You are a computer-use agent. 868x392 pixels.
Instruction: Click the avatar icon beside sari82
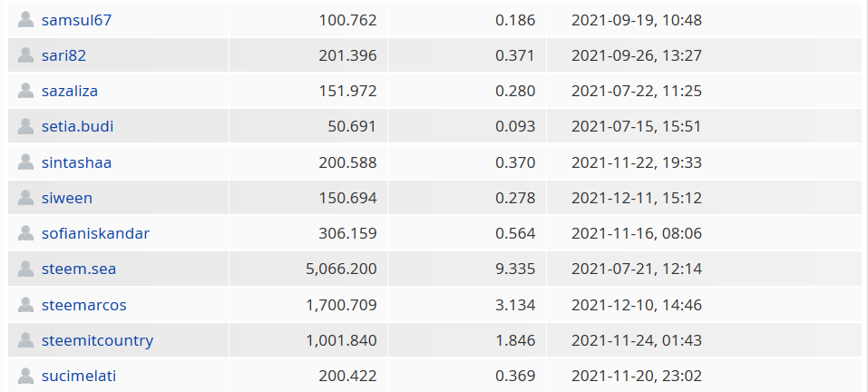tap(25, 55)
